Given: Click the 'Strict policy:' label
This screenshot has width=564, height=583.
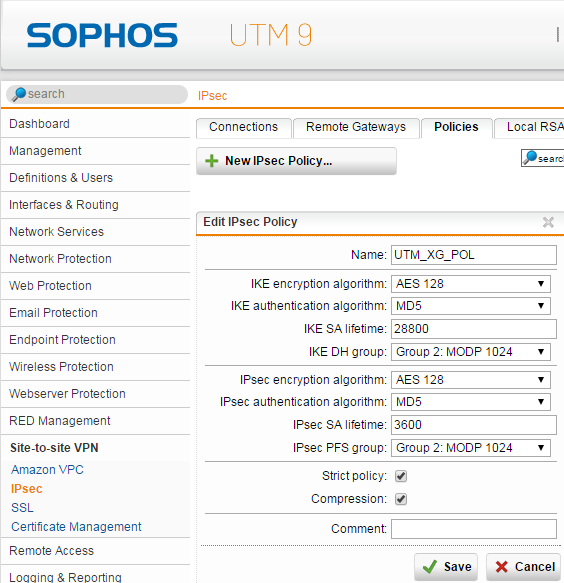Looking at the screenshot, I should [x=354, y=476].
